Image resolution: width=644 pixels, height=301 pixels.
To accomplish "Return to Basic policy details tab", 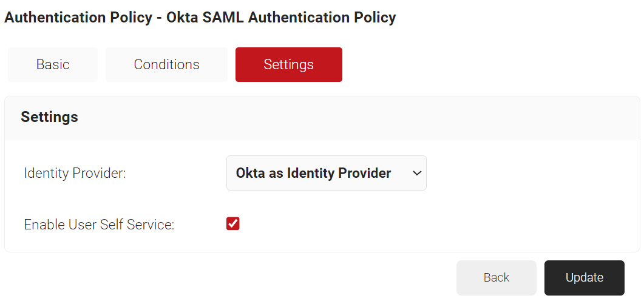I will [x=53, y=64].
